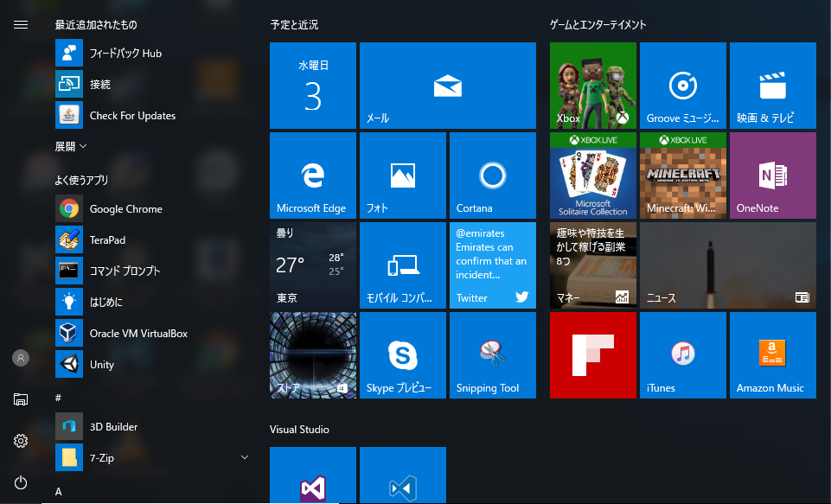Open Microsoft Edge tile
Viewport: 831px width, 504px height.
(313, 175)
